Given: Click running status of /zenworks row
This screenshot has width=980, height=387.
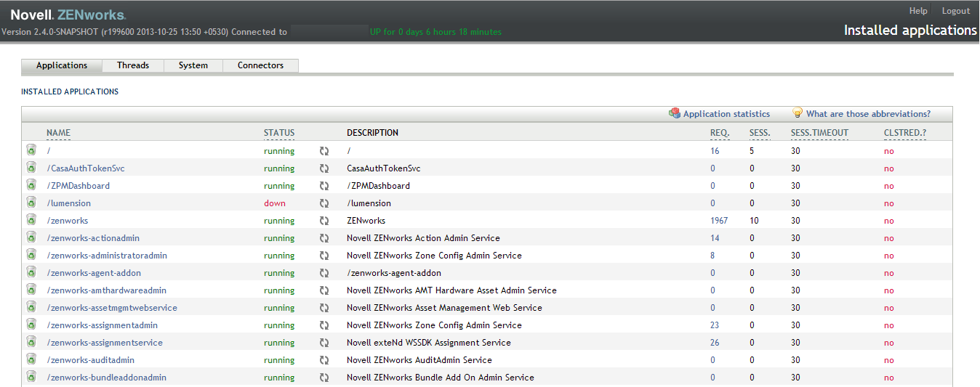Looking at the screenshot, I should (x=279, y=221).
